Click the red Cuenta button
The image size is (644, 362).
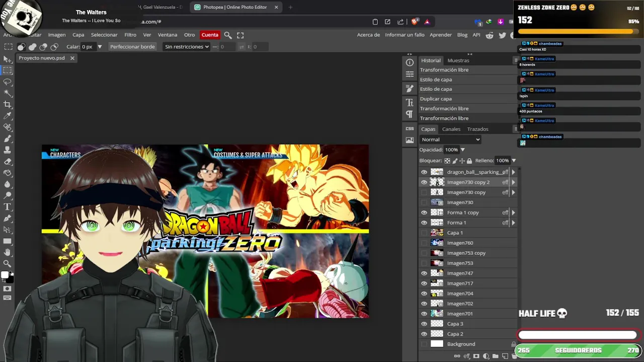pyautogui.click(x=210, y=35)
